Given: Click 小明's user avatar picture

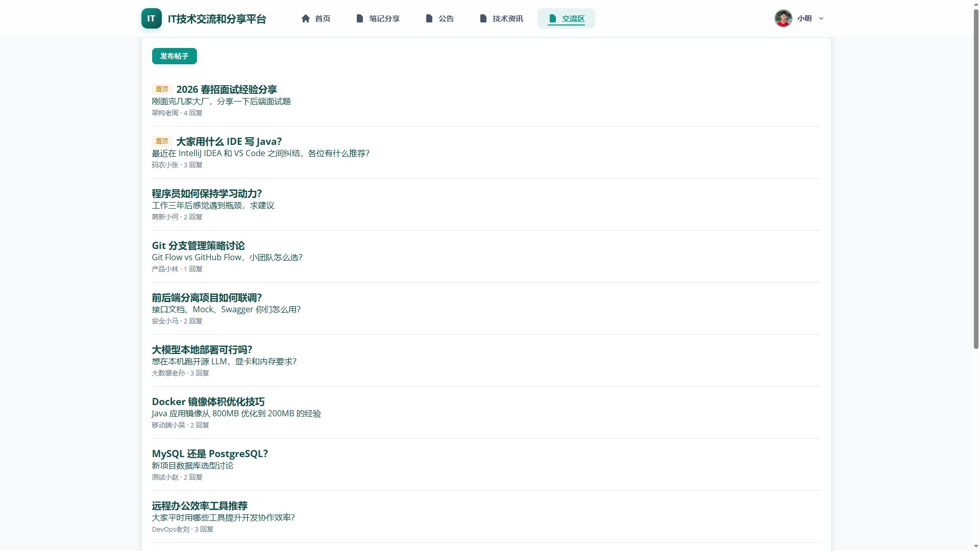Looking at the screenshot, I should point(783,18).
